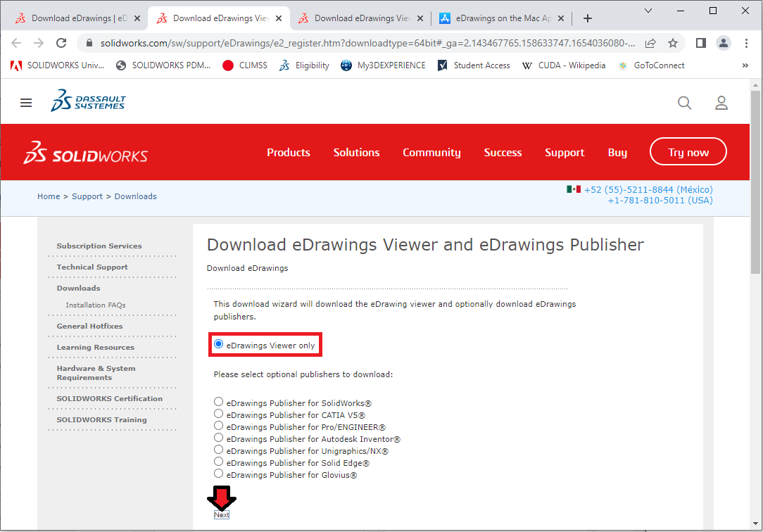763x532 pixels.
Task: Click the SOLIDWORKS logo in red banner
Action: pyautogui.click(x=86, y=153)
